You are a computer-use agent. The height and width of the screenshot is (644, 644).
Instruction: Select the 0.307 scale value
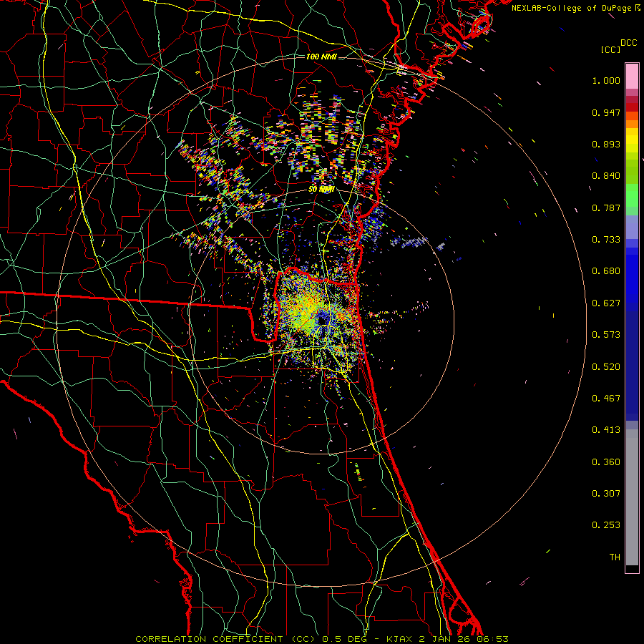(x=606, y=494)
